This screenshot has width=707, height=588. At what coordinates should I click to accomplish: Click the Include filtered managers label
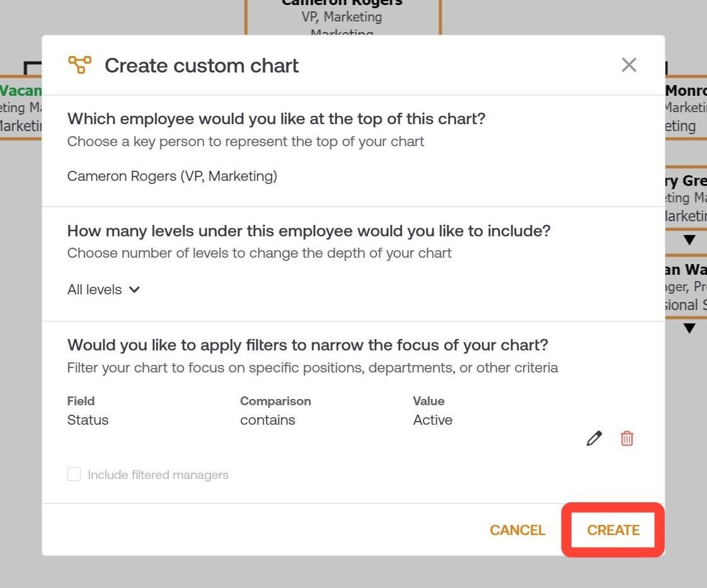[158, 475]
